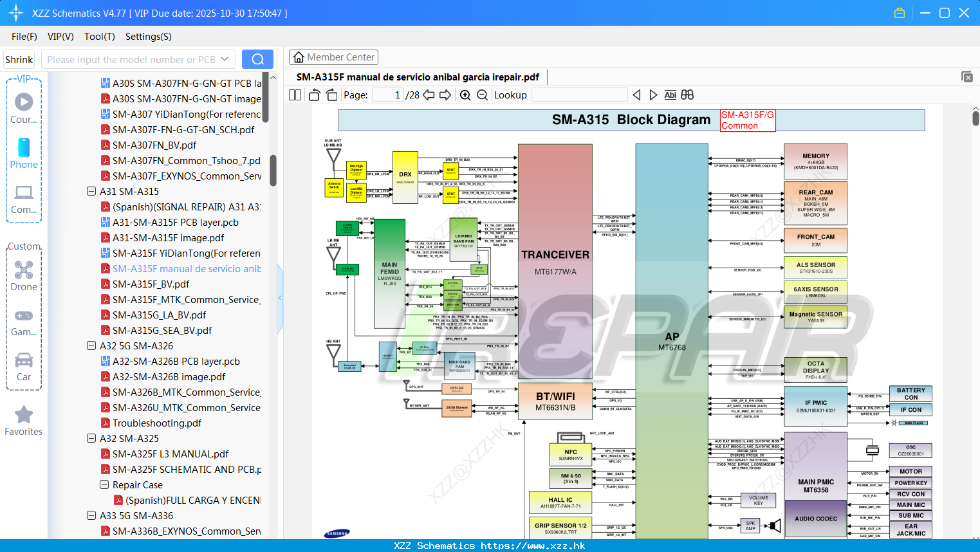Click the Lookup text field
This screenshot has height=552, width=980.
click(x=579, y=95)
